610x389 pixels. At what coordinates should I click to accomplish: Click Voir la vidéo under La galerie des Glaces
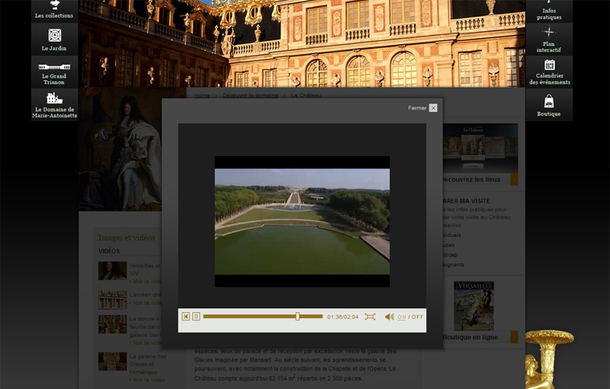click(x=147, y=380)
